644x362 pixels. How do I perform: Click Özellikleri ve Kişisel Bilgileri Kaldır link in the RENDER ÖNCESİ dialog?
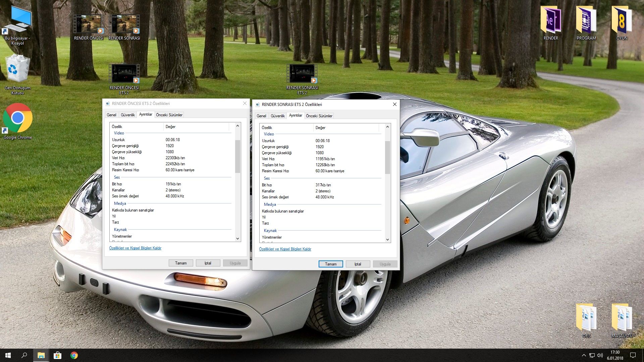pyautogui.click(x=135, y=248)
